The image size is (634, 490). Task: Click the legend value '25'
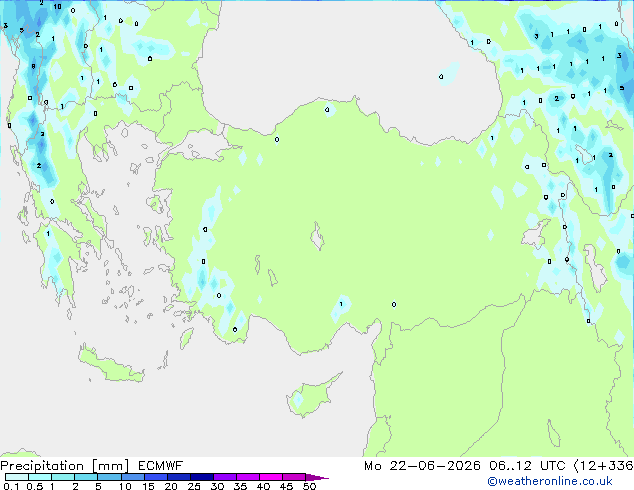[x=194, y=486]
